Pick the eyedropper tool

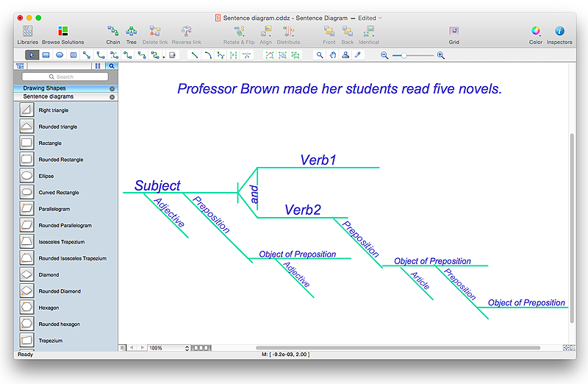358,55
